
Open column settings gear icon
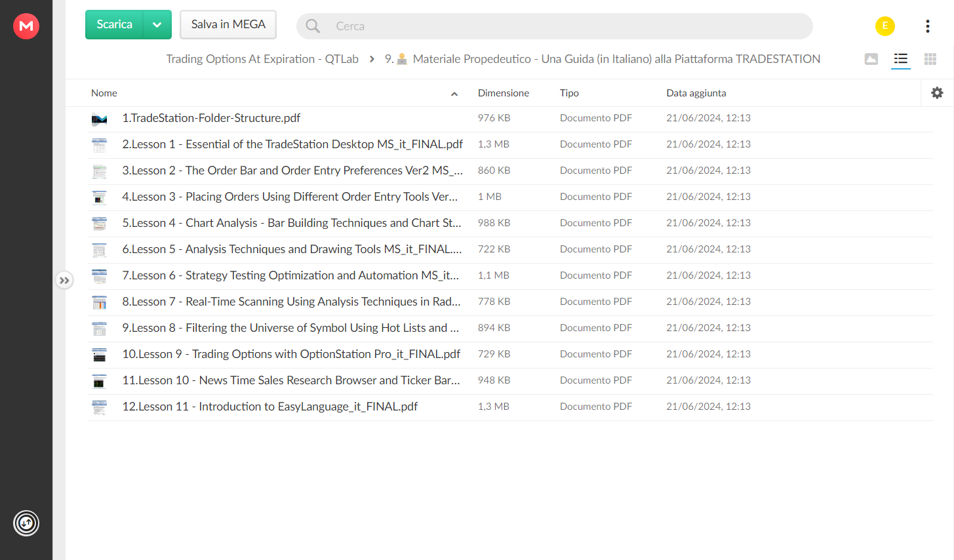pyautogui.click(x=937, y=93)
